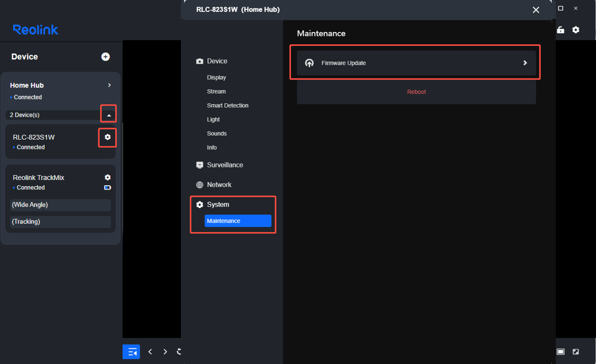Check the TrackMix battery indicator icon
This screenshot has width=596, height=364.
pyautogui.click(x=107, y=188)
